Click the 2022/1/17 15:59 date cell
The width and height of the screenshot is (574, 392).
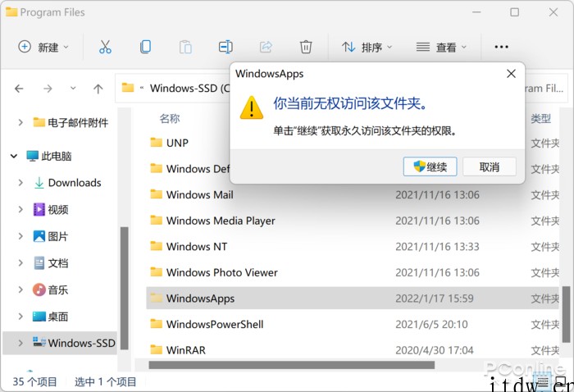[x=435, y=299]
